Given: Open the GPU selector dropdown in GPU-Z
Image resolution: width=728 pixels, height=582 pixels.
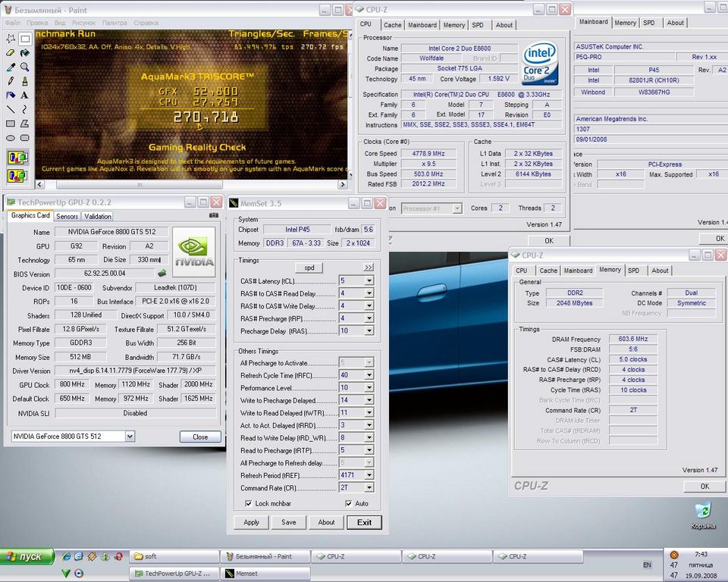Looking at the screenshot, I should coord(130,436).
